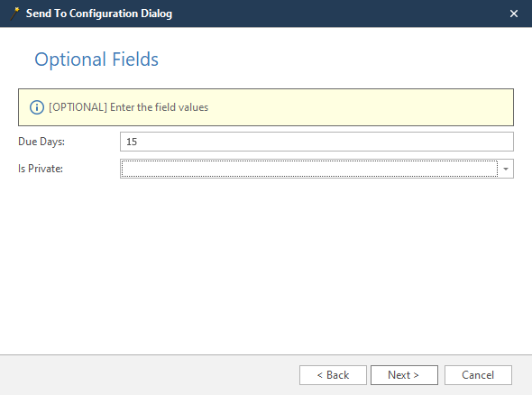The width and height of the screenshot is (532, 395).
Task: Click the magic wand icon in title bar
Action: 14,14
